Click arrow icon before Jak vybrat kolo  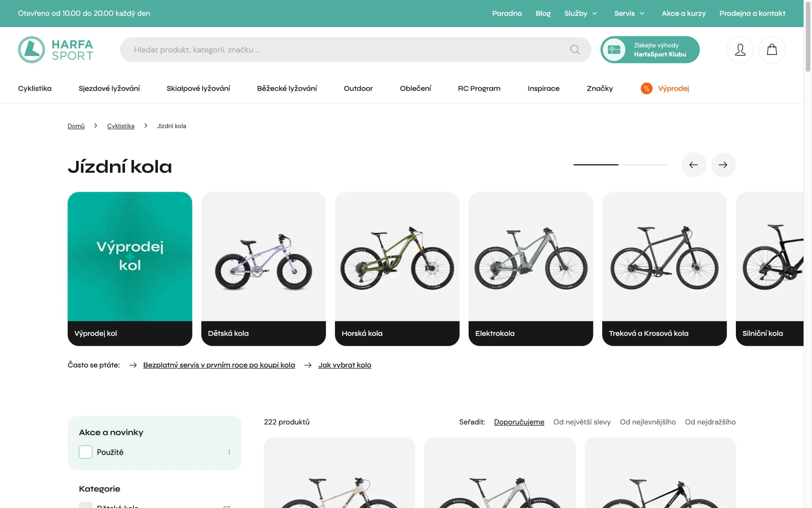308,365
